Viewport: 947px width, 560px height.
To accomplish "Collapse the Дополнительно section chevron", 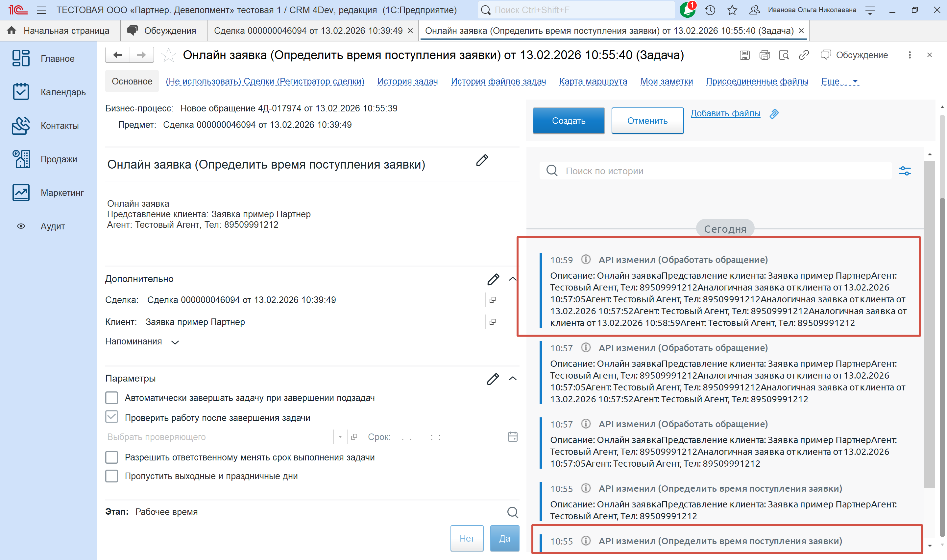I will [513, 279].
